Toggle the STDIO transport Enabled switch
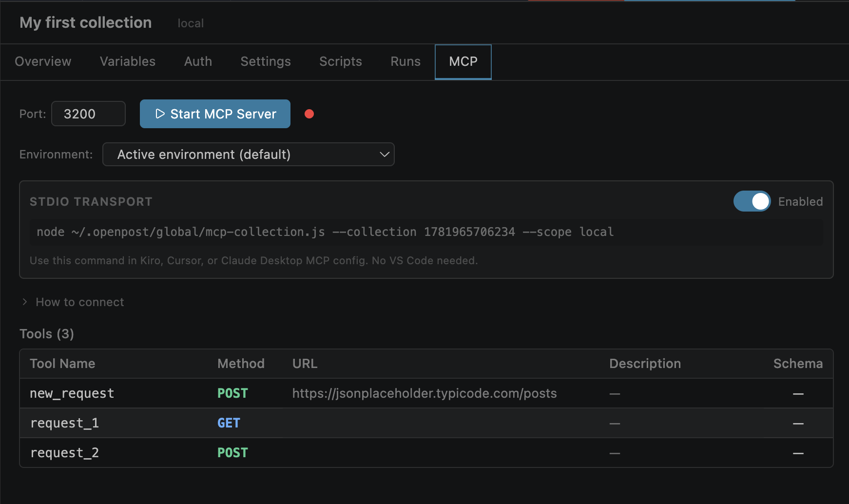The width and height of the screenshot is (849, 504). pos(752,201)
